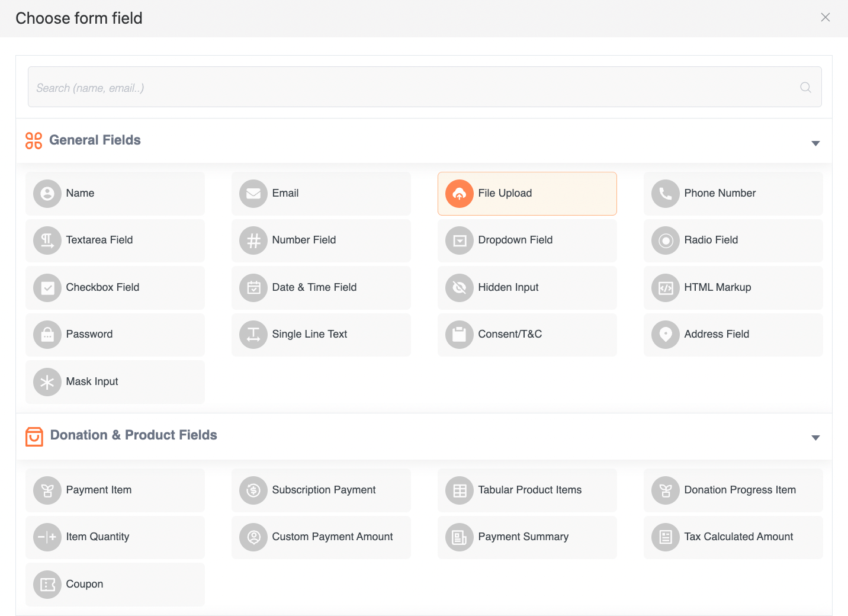Click the Password lock icon
The image size is (848, 616).
[x=47, y=335]
